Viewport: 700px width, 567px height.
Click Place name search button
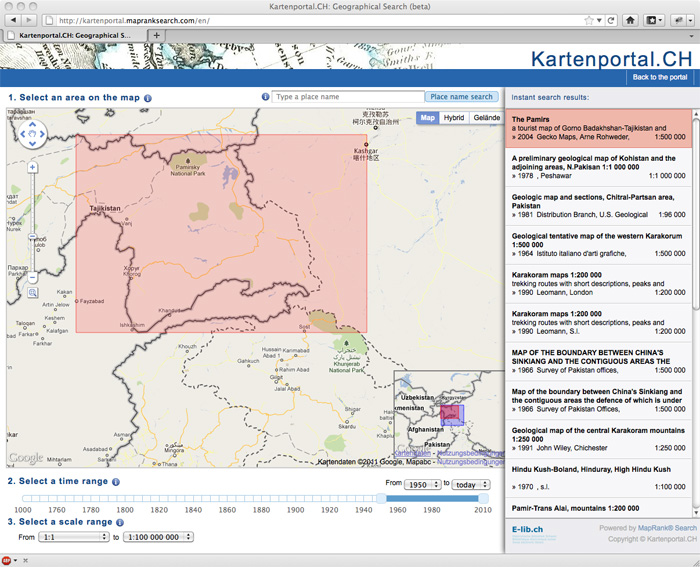(x=461, y=97)
